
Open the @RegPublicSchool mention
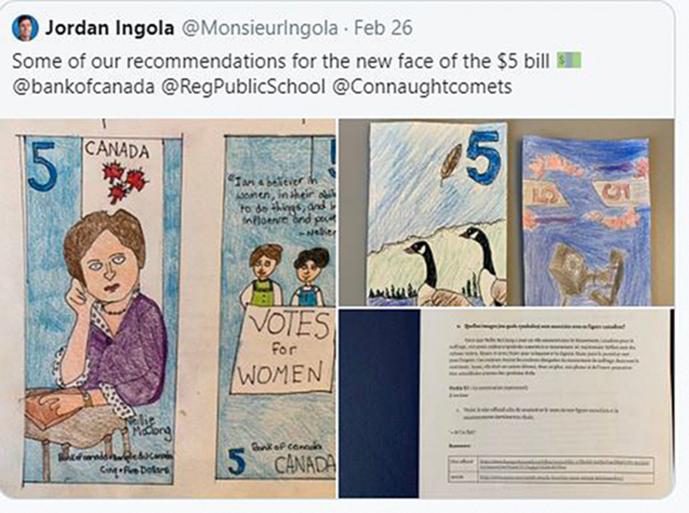click(243, 87)
